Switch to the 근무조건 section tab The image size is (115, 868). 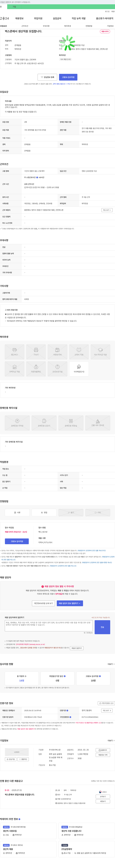click(x=25, y=26)
